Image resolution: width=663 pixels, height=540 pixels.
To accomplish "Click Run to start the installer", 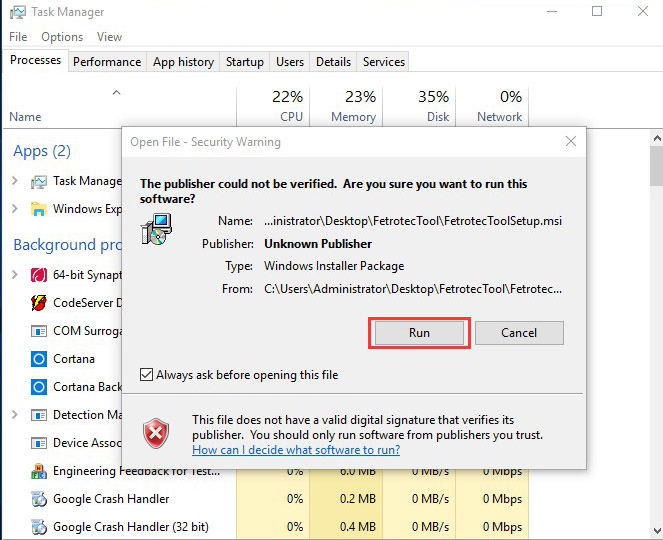I will [x=419, y=333].
